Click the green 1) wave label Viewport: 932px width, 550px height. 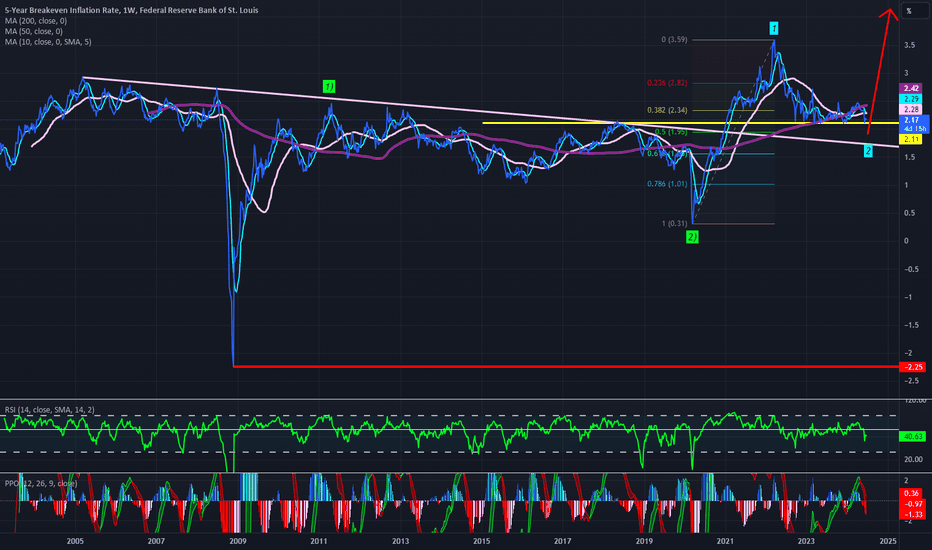coord(329,86)
